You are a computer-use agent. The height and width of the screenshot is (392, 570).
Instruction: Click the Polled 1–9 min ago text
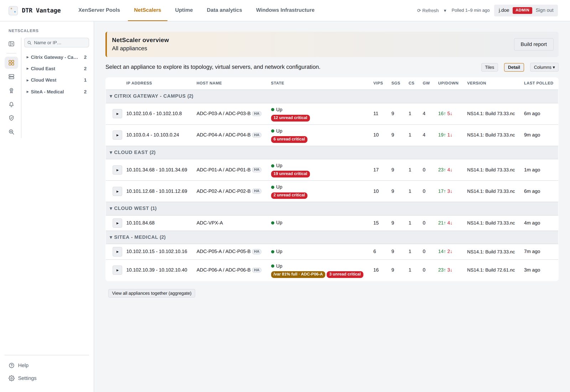point(471,10)
